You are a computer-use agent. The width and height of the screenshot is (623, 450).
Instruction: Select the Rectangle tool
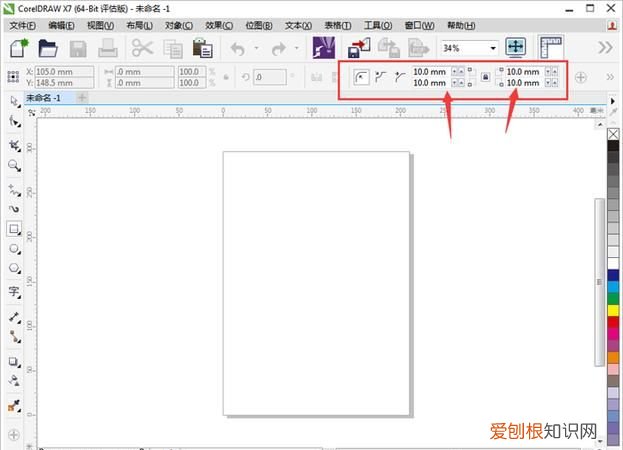click(14, 229)
